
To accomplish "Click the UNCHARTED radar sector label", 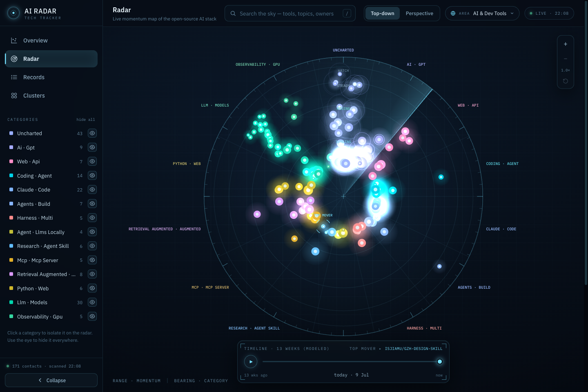I will click(x=343, y=50).
